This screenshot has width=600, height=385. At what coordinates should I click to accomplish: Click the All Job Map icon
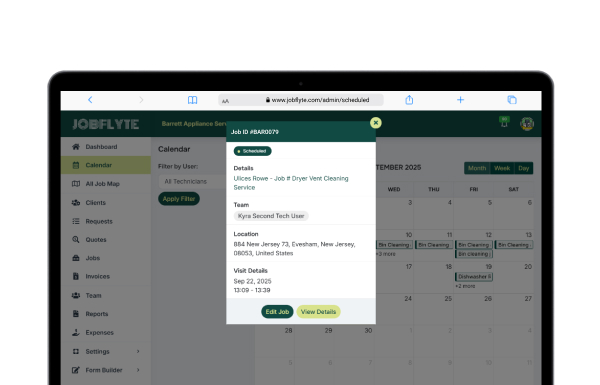pyautogui.click(x=76, y=184)
